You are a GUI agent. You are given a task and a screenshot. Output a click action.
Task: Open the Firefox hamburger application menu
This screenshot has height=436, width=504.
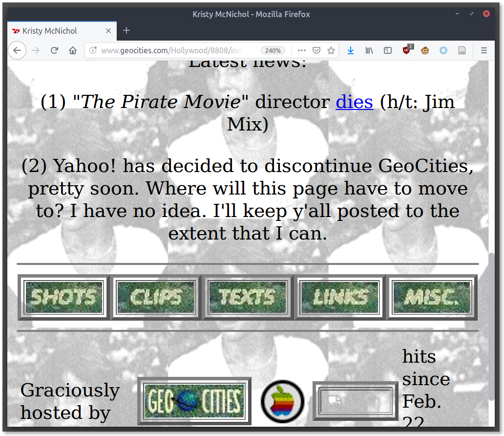coord(484,50)
